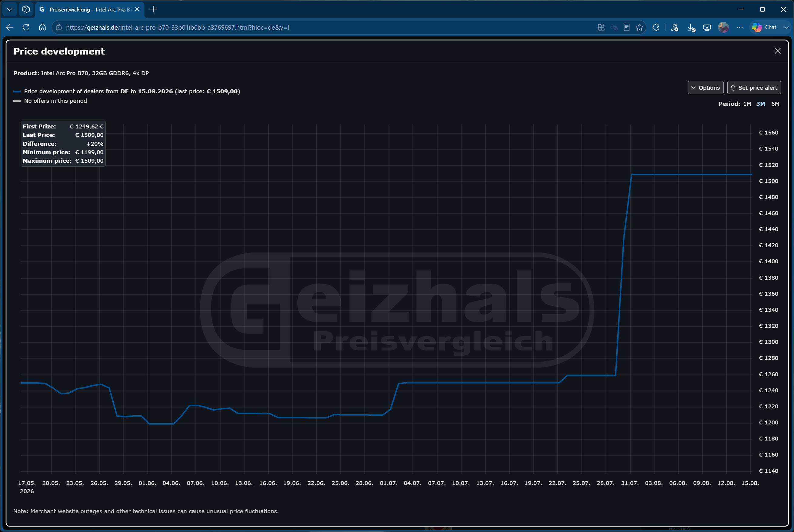Open translate page icon
794x532 pixels.
point(614,28)
